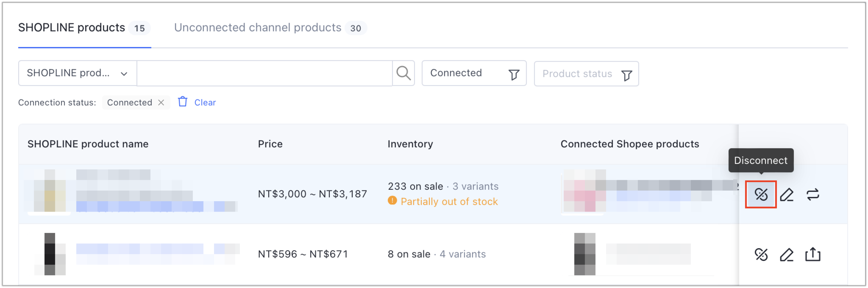Focus the product search input field
Screen dimensions: 868x288
[264, 73]
